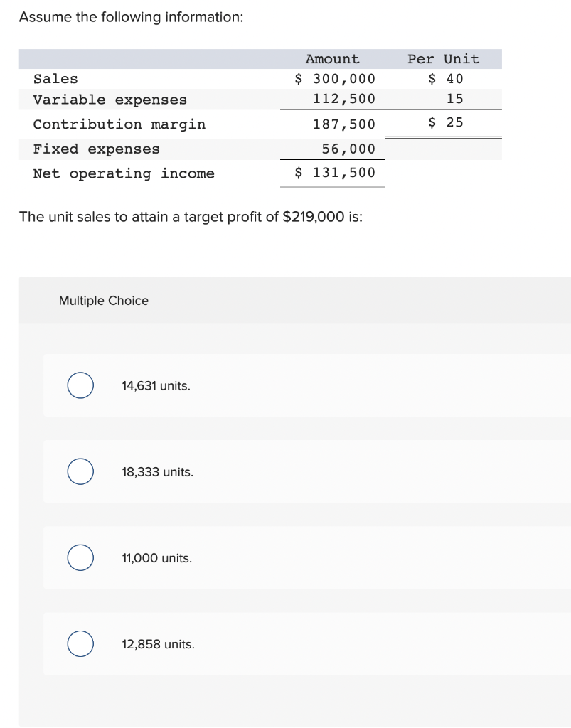Click the target profit question text
Screen dimensions: 571x728
tap(191, 217)
